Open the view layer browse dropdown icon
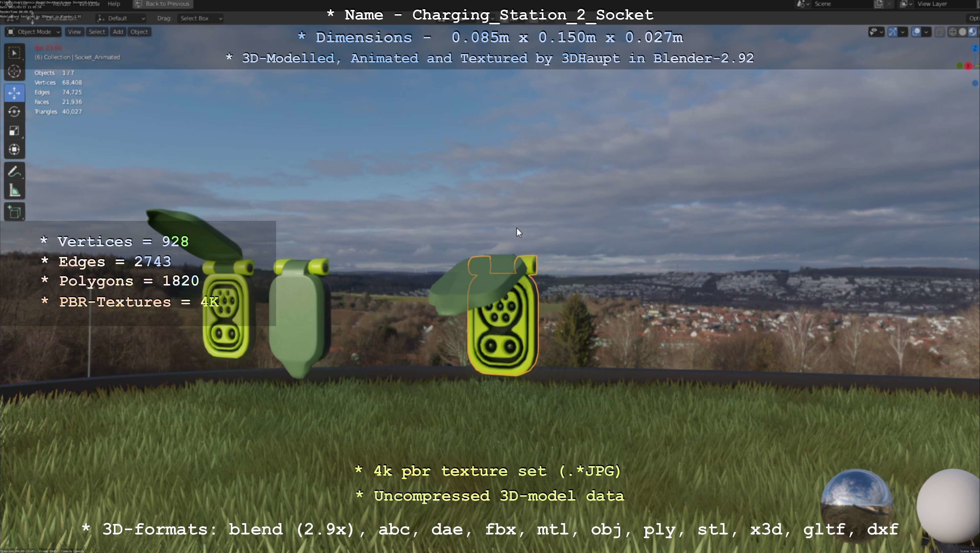980x553 pixels. click(x=906, y=4)
